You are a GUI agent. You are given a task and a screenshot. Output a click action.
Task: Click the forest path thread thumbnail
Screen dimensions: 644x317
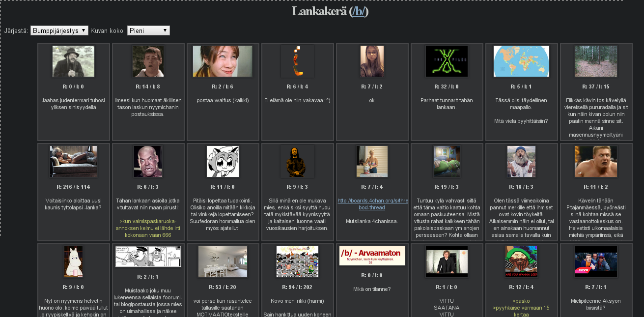(x=596, y=61)
